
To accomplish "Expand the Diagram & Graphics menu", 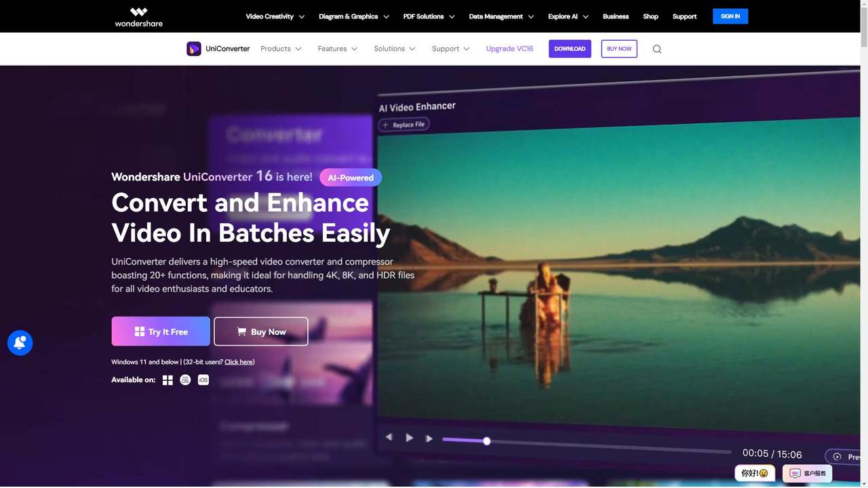I will [x=355, y=16].
